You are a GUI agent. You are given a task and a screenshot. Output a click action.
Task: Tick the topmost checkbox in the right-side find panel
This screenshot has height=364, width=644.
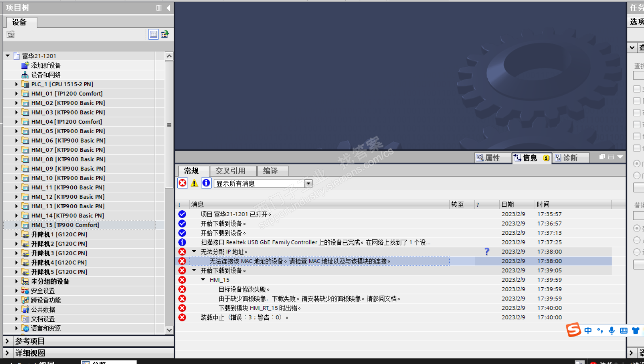tap(637, 89)
